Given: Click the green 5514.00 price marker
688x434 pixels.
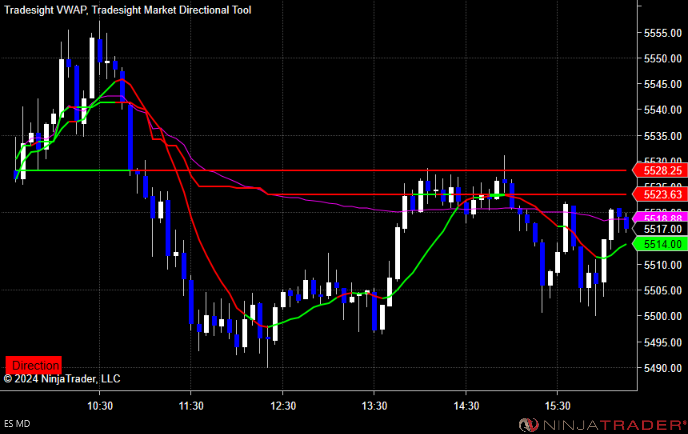Looking at the screenshot, I should [x=659, y=244].
